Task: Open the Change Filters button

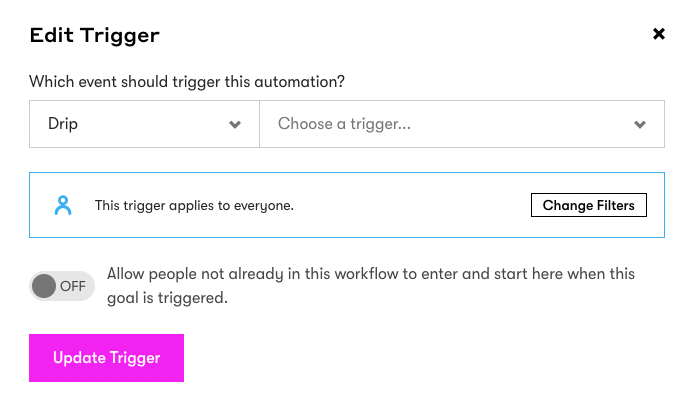Action: (589, 205)
